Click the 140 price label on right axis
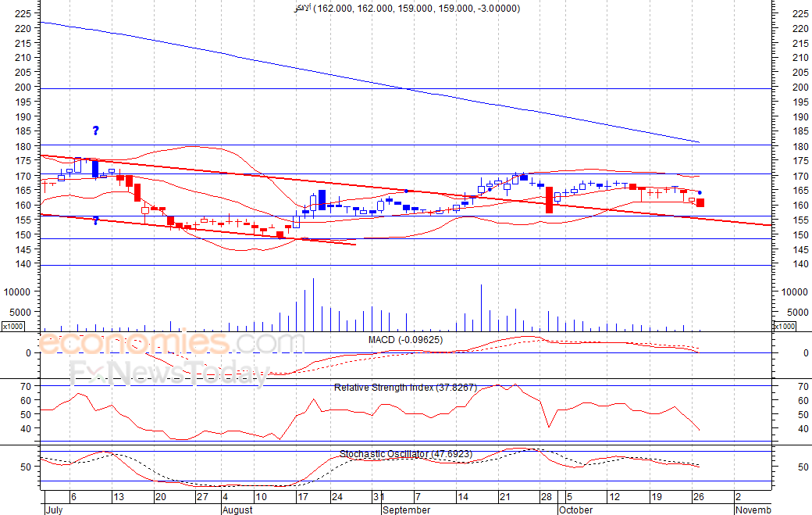Image resolution: width=812 pixels, height=515 pixels. tap(800, 264)
